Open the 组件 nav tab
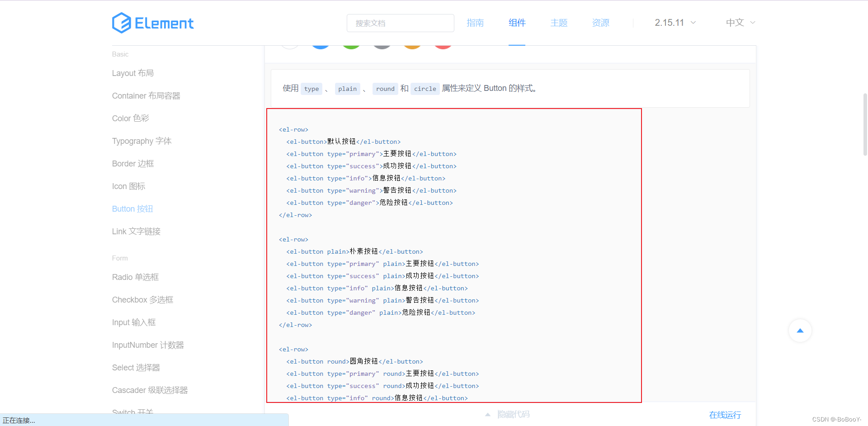The height and width of the screenshot is (426, 868). pyautogui.click(x=517, y=23)
